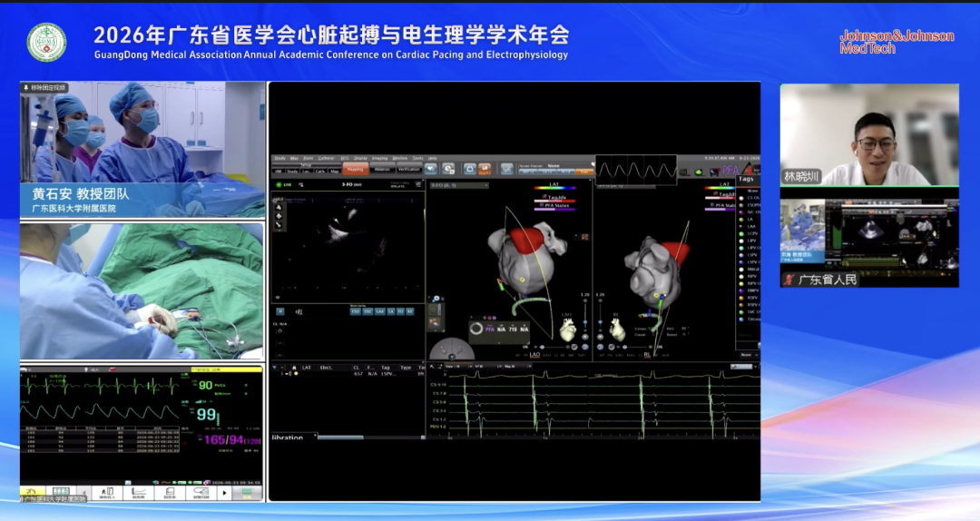
Task: Open the Display menu in the menu bar
Action: tap(360, 158)
